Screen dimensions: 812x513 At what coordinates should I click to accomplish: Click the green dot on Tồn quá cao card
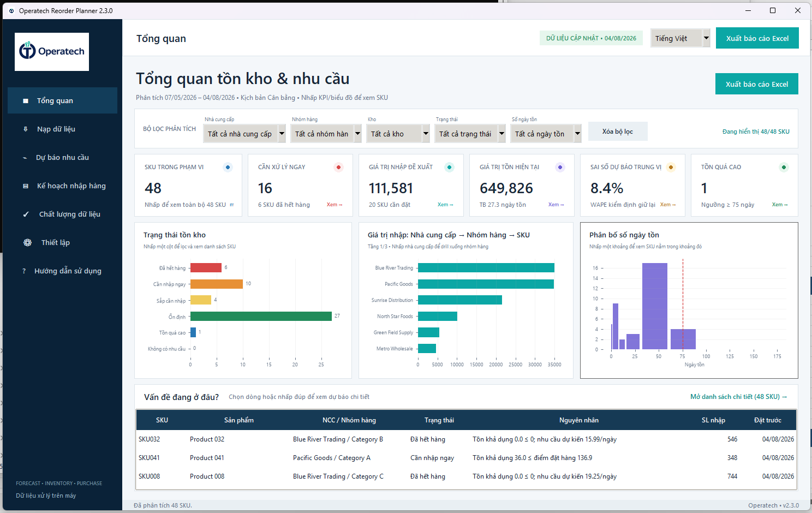coord(784,167)
